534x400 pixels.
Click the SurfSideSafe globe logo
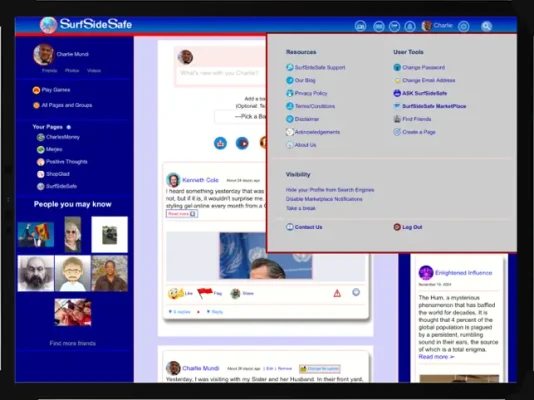coord(48,25)
